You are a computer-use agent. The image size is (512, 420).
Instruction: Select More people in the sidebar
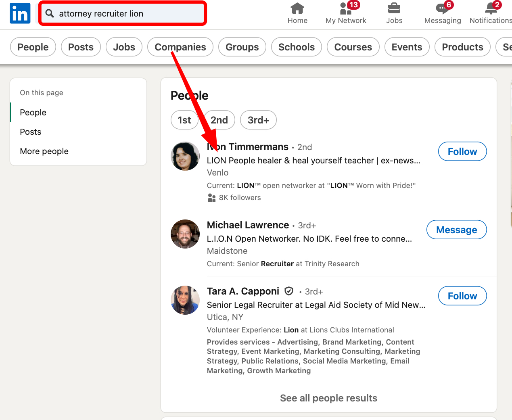44,151
